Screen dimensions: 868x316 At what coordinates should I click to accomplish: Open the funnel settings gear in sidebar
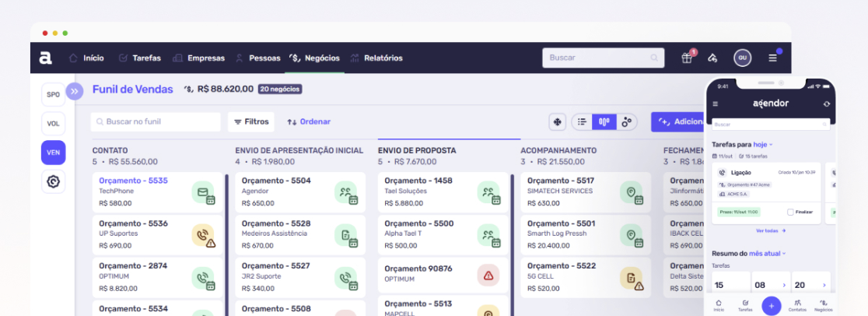(x=53, y=181)
